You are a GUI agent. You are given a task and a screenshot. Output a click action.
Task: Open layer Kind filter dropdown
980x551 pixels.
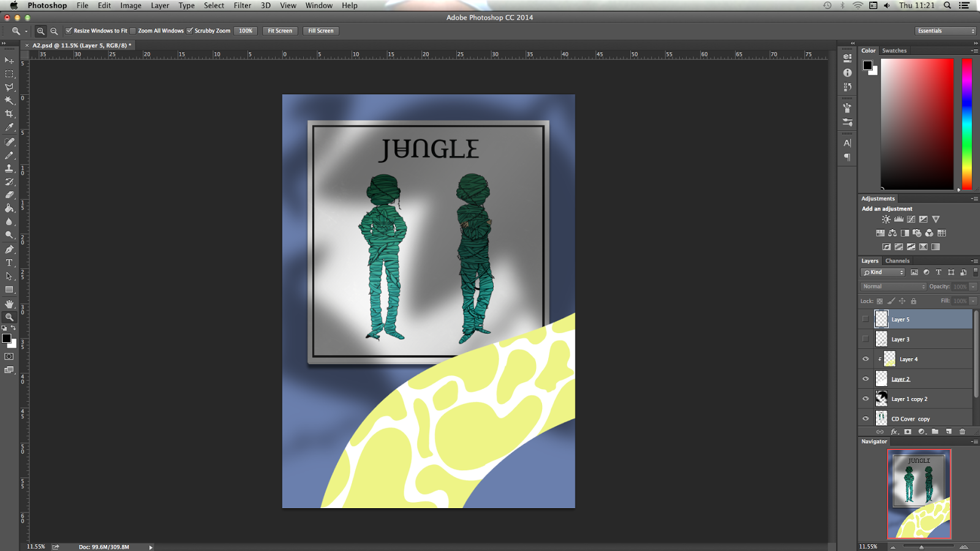coord(883,272)
